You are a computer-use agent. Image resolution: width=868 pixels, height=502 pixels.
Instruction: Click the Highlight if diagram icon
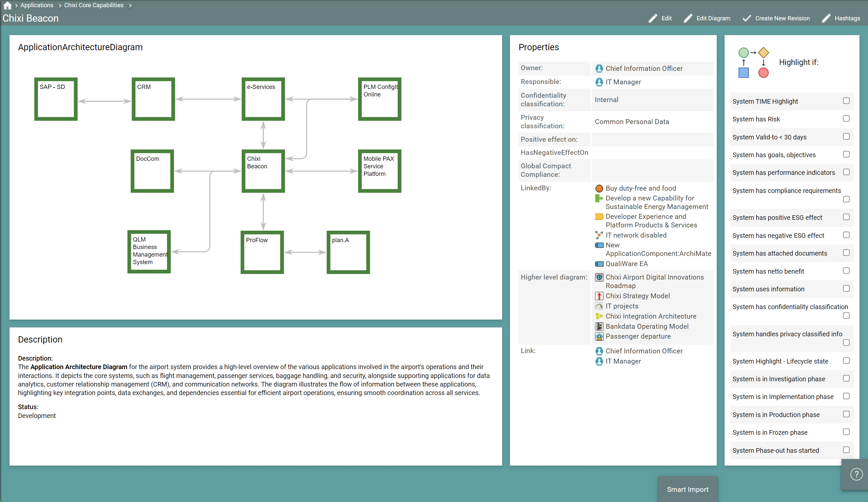click(x=753, y=62)
